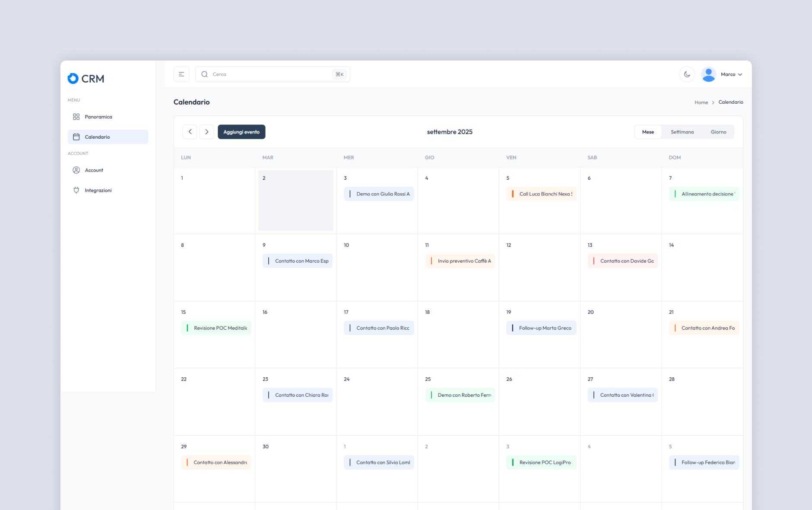
Task: Click the Account person icon
Action: click(76, 170)
